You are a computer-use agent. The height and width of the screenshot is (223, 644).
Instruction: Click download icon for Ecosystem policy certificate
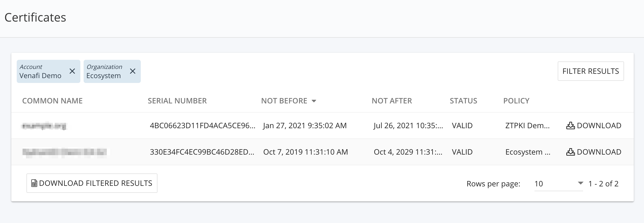click(x=570, y=152)
